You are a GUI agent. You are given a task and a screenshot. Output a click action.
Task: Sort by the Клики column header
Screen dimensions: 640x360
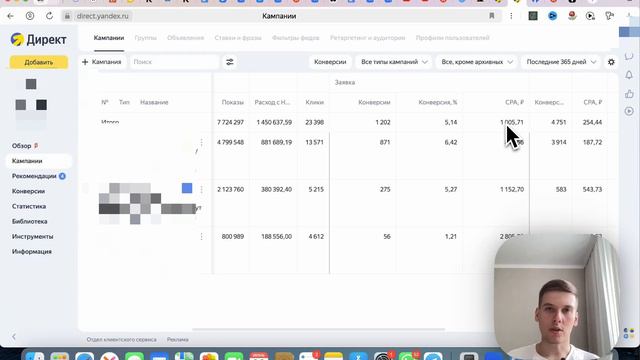314,102
